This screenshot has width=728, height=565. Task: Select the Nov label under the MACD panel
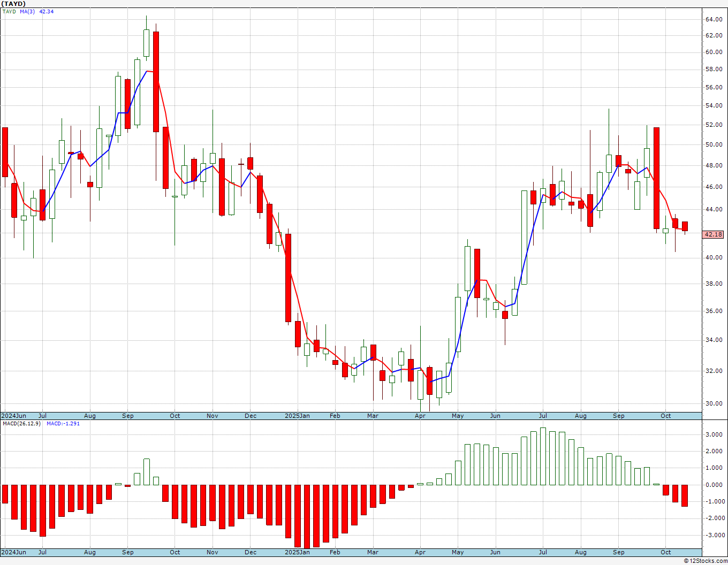tap(213, 552)
